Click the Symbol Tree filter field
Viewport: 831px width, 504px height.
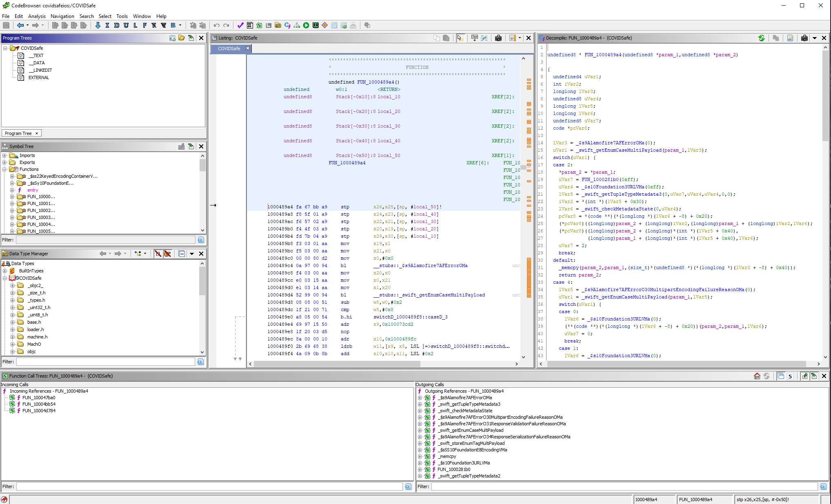pos(106,240)
